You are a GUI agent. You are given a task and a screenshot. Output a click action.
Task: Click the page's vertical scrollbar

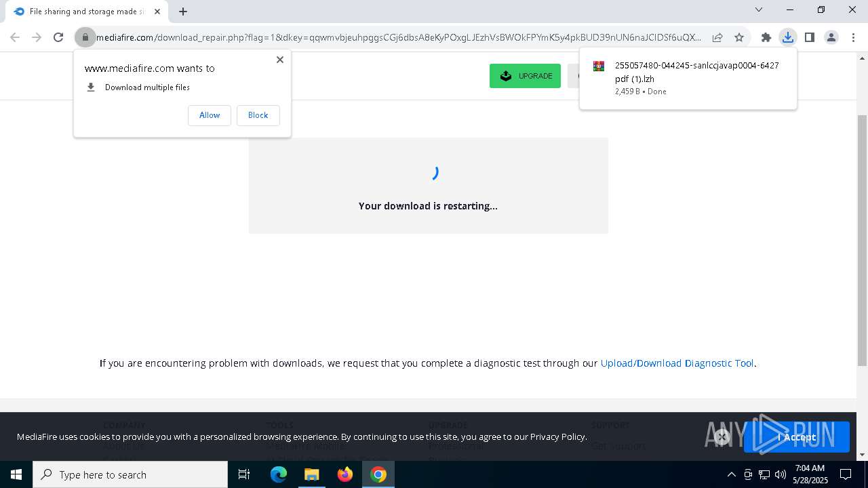(862, 241)
